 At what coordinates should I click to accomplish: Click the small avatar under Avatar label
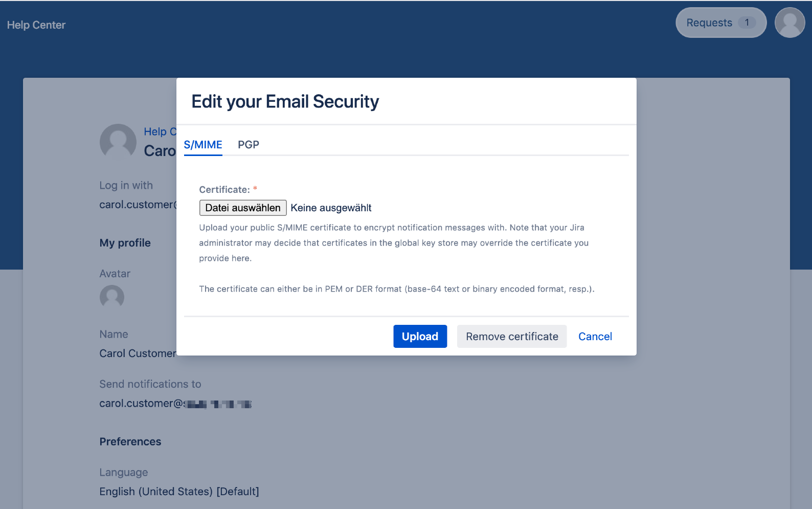[x=112, y=297]
